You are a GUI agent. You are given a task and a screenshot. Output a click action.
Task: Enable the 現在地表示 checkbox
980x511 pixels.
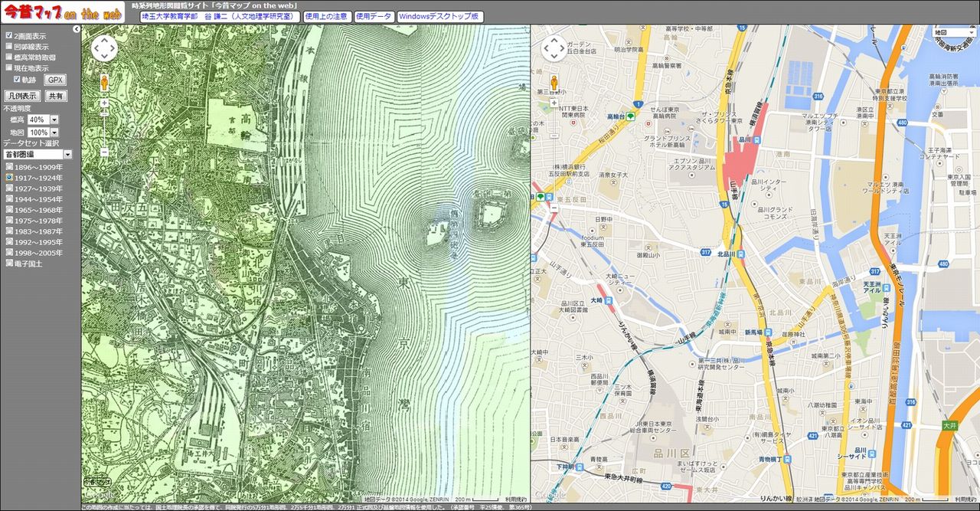tap(8, 67)
